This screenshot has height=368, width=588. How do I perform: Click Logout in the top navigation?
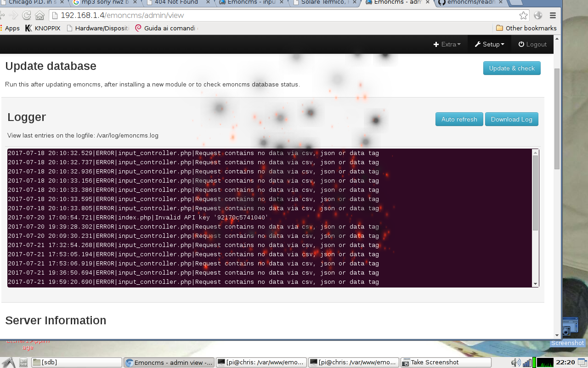pos(532,44)
